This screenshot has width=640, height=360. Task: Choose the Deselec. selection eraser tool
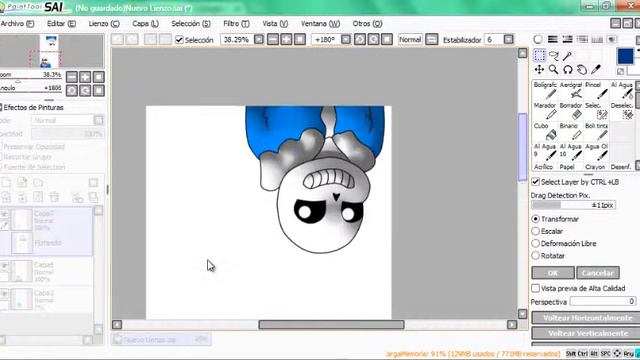click(x=622, y=111)
